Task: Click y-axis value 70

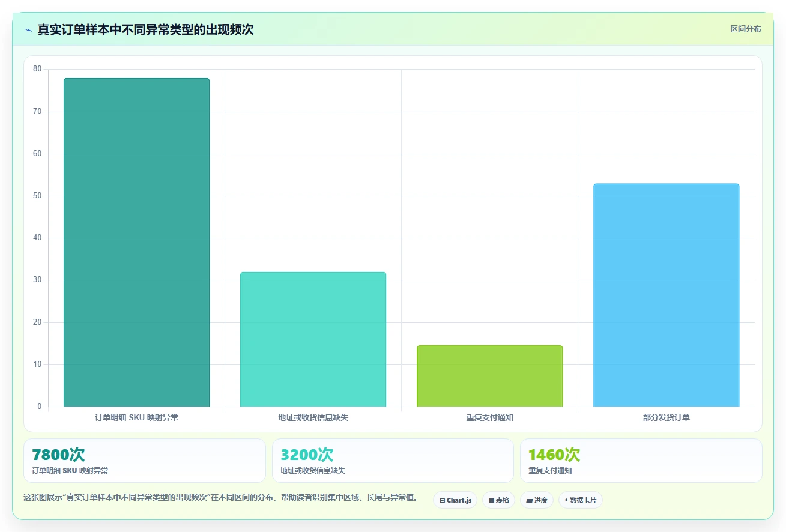Action: (37, 112)
